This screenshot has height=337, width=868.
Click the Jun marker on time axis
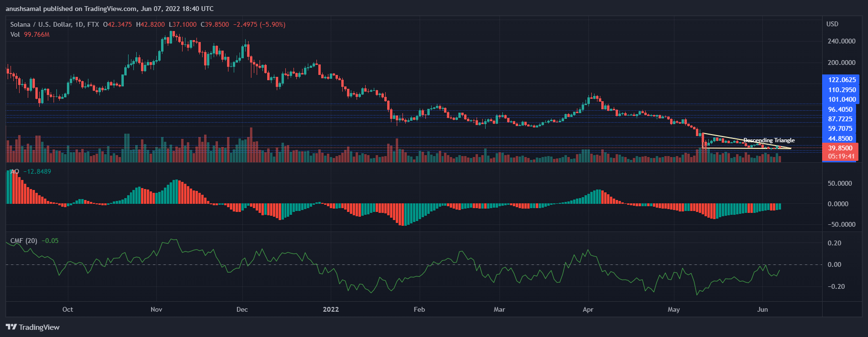click(x=762, y=309)
